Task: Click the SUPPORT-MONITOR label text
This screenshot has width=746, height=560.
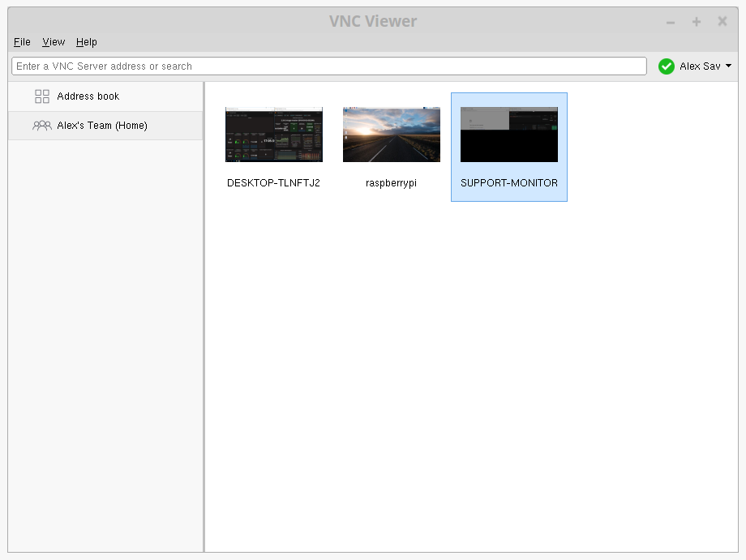Action: [x=509, y=183]
